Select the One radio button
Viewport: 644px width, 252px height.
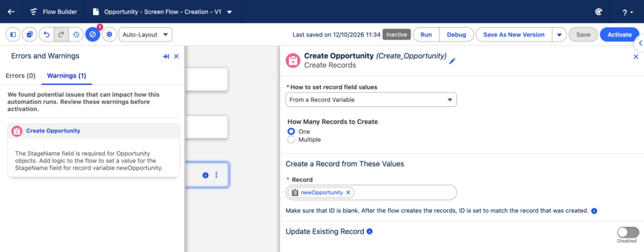pyautogui.click(x=291, y=131)
